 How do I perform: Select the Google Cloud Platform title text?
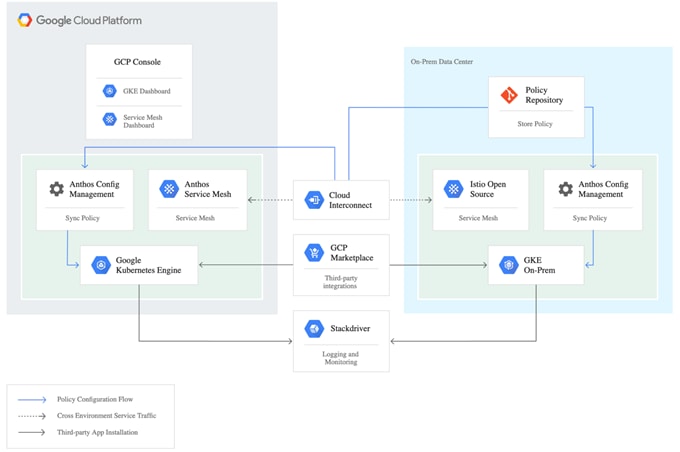pyautogui.click(x=89, y=20)
